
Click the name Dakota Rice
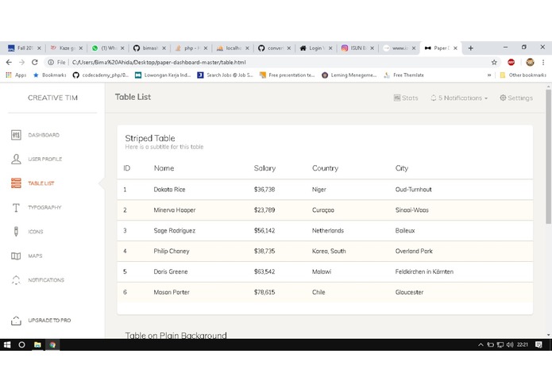point(169,190)
